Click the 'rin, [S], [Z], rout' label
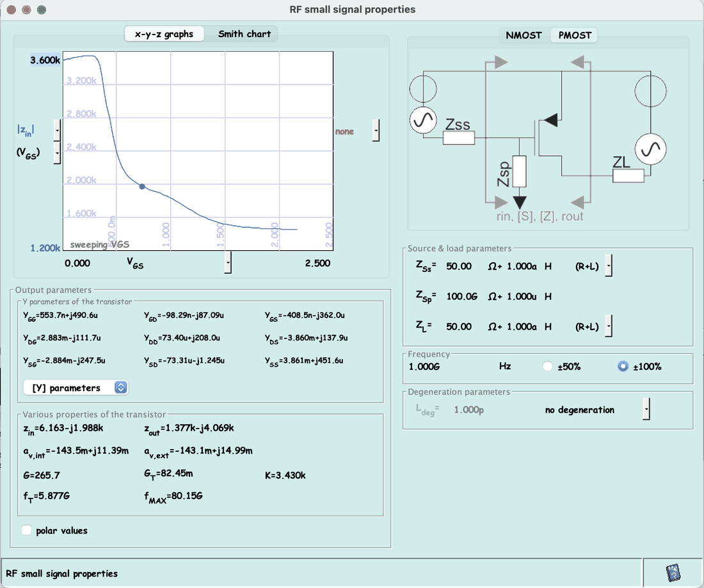704x588 pixels. click(x=540, y=216)
